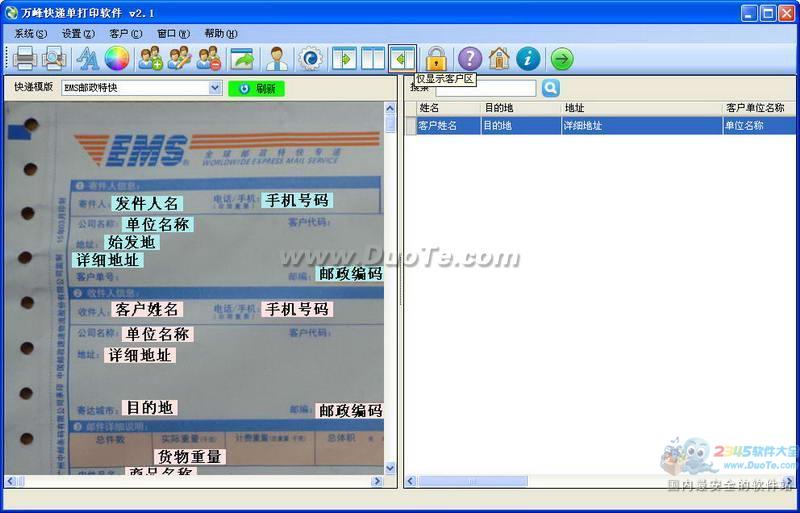Screen dimensions: 800x513
Task: Click the sender 手机号码 field label
Action: 297,200
